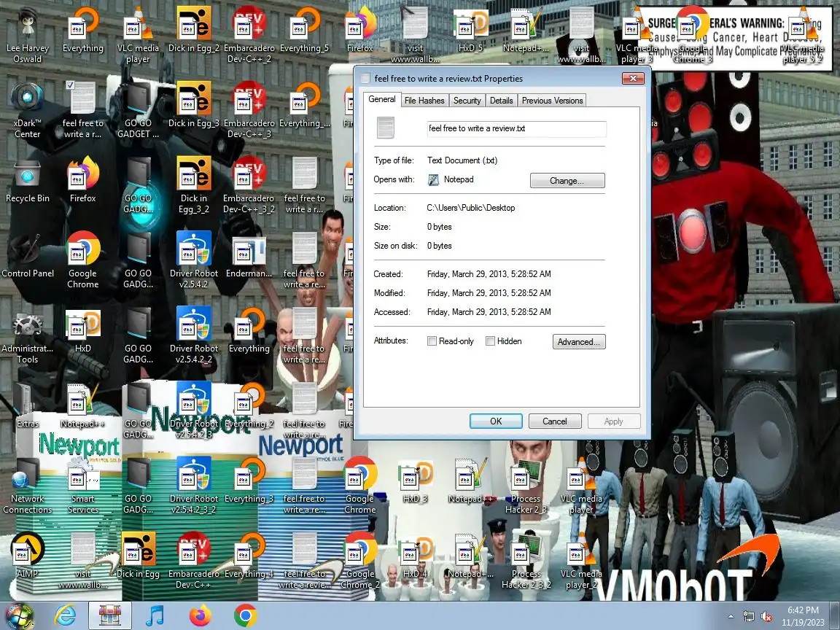Viewport: 840px width, 630px height.
Task: Launch HxD_5 desktop shortcut
Action: (x=470, y=30)
